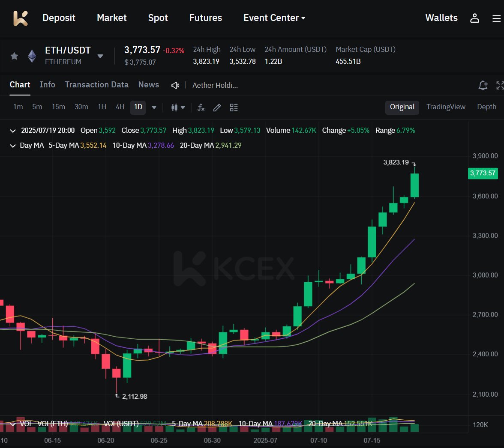Open the Transaction Data tab

[97, 85]
